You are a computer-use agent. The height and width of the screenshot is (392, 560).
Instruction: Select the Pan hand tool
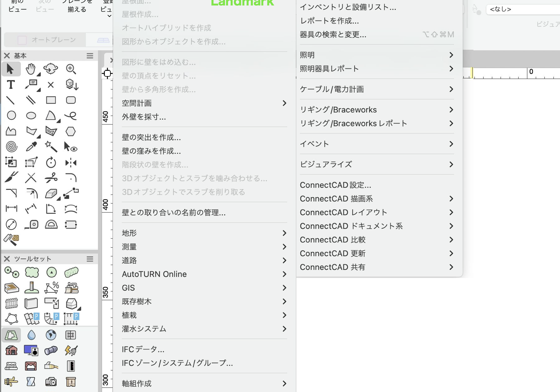(31, 69)
